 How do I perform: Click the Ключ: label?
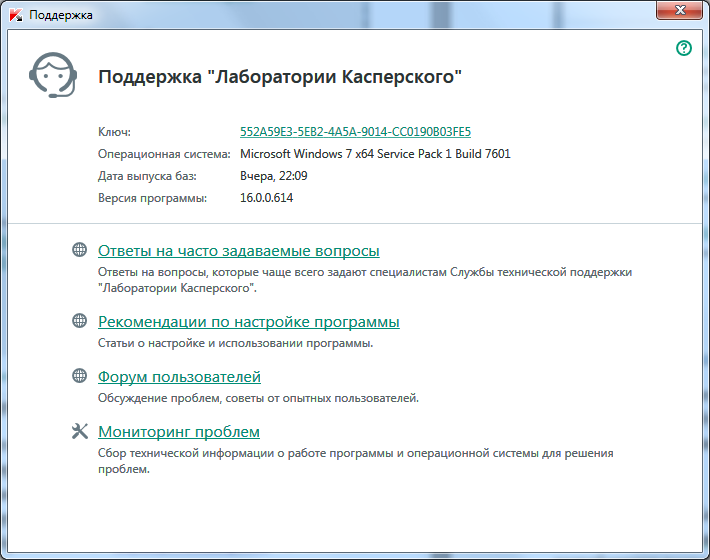click(x=114, y=132)
